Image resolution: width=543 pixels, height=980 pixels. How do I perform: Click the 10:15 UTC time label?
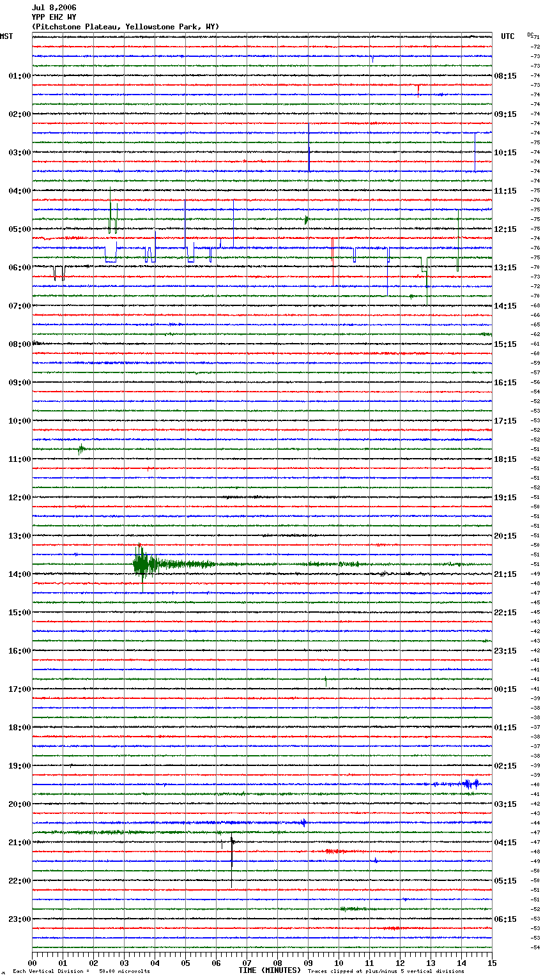[505, 153]
